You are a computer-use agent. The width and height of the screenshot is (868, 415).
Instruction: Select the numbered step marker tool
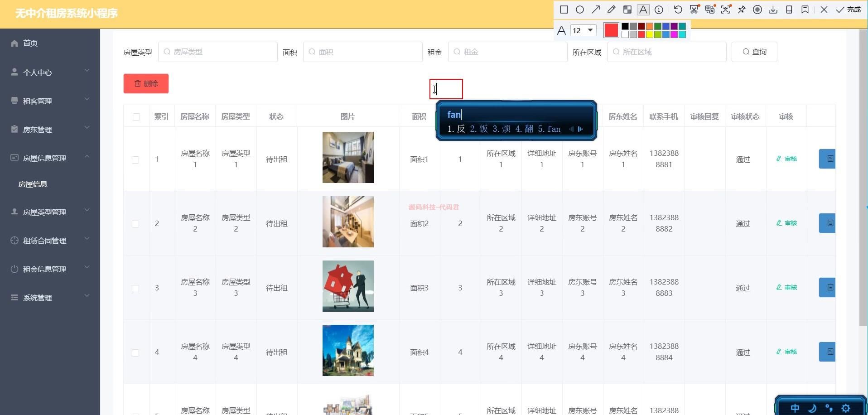[659, 10]
